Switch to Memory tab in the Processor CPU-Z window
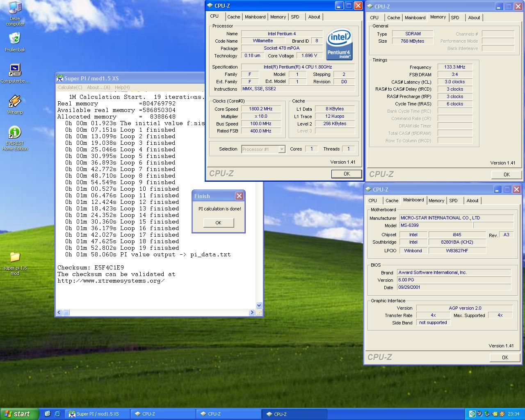The width and height of the screenshot is (525, 420). pos(278,17)
